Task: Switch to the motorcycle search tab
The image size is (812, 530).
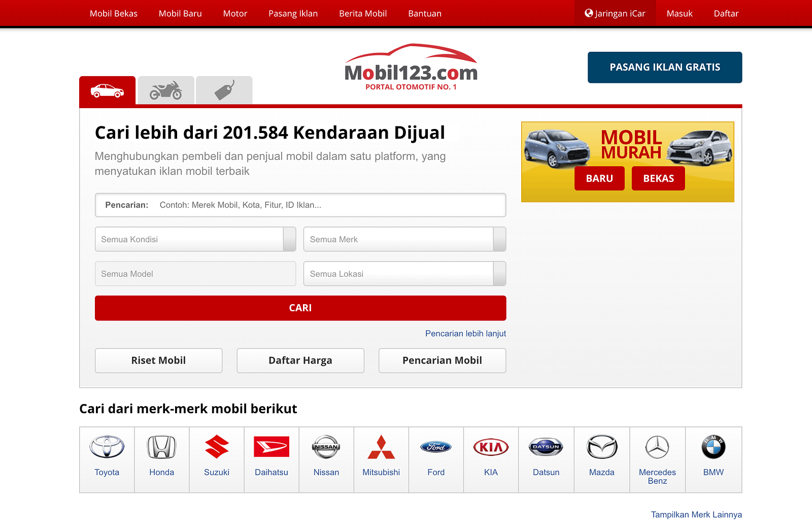Action: click(x=166, y=90)
